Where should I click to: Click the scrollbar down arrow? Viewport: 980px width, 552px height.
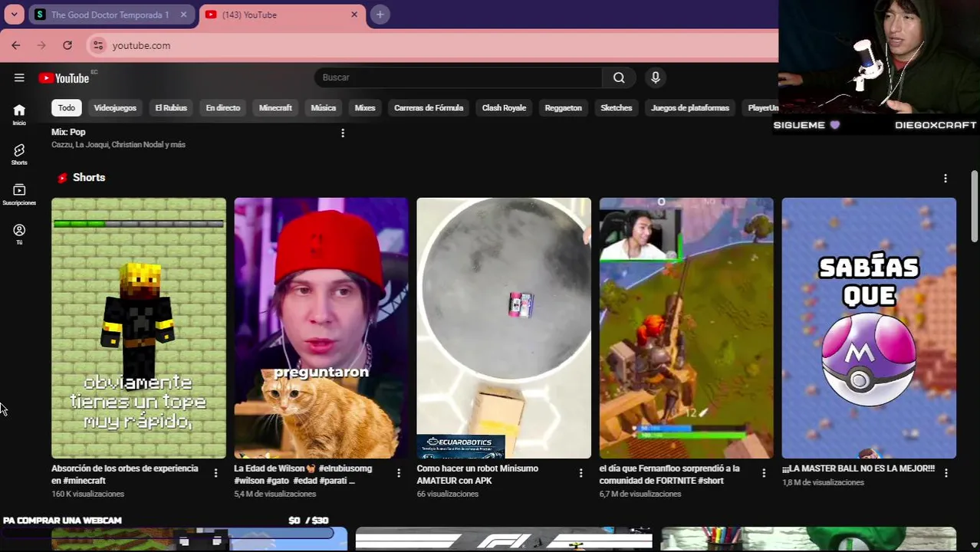click(x=974, y=545)
